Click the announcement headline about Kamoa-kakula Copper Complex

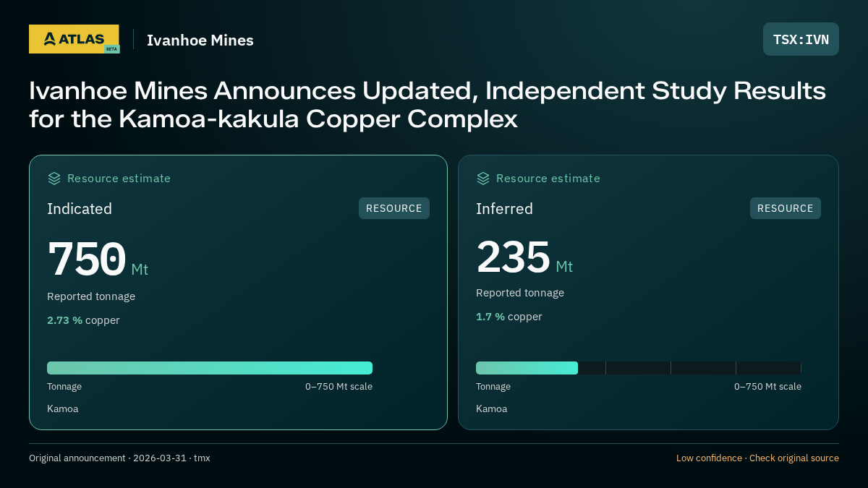pyautogui.click(x=427, y=105)
